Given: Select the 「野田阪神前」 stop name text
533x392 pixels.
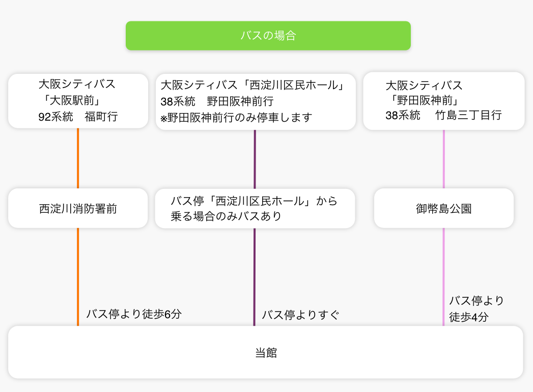Looking at the screenshot, I should [x=425, y=100].
